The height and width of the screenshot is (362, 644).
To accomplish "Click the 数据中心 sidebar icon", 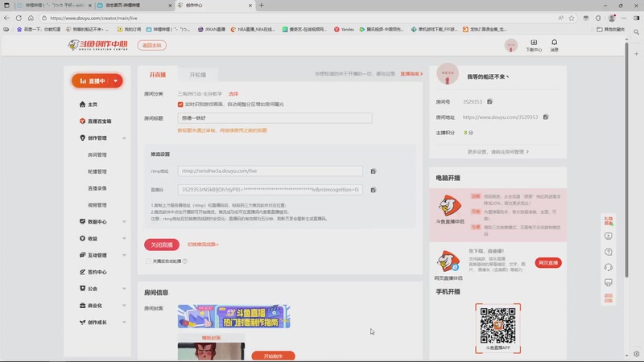I will (82, 222).
